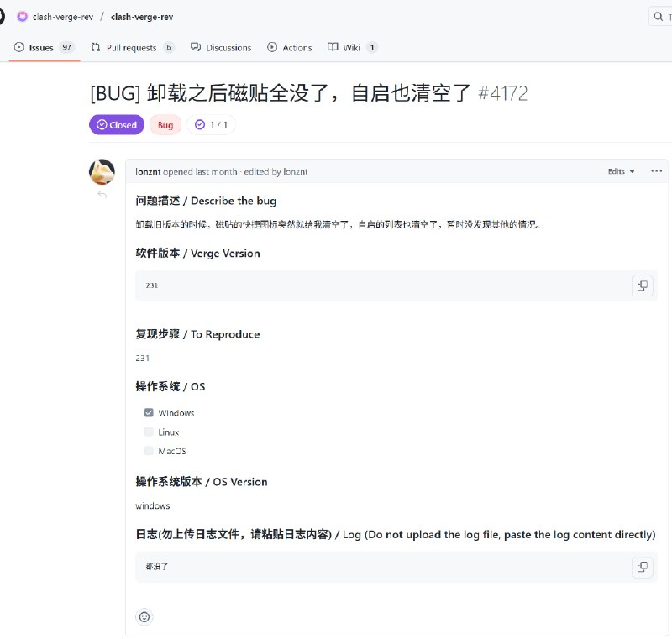This screenshot has width=672, height=639.
Task: Select the Discussions speech-bubble icon
Action: pyautogui.click(x=197, y=47)
